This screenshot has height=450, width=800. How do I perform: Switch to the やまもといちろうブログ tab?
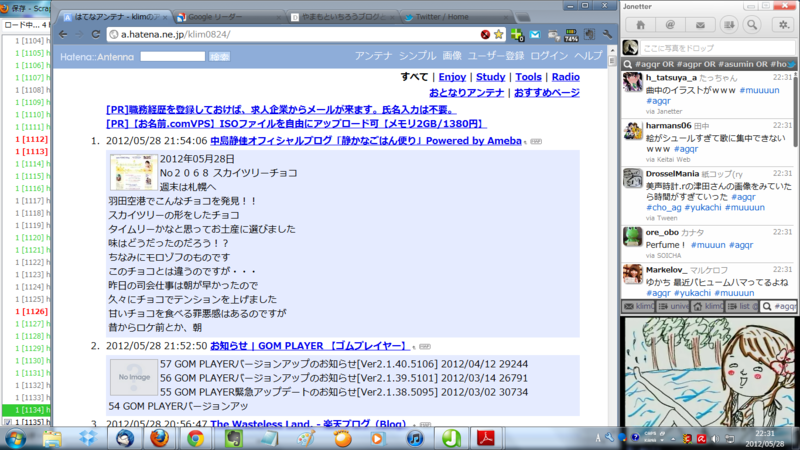tap(343, 17)
